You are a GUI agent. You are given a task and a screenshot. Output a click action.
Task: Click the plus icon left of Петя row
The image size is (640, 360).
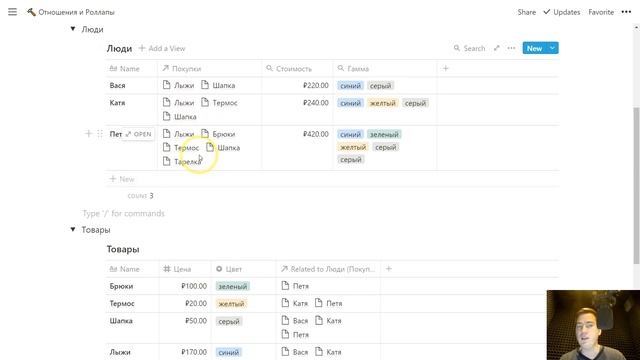click(88, 134)
